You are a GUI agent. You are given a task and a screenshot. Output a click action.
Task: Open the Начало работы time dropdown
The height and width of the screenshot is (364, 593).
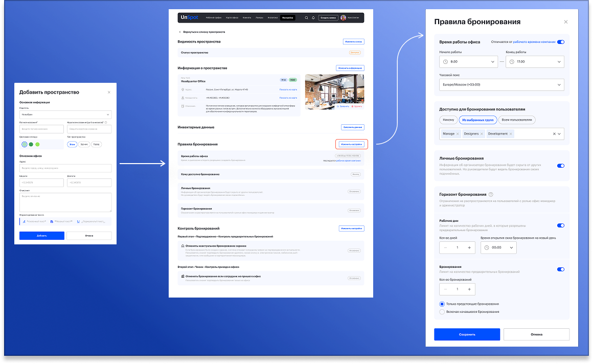468,62
